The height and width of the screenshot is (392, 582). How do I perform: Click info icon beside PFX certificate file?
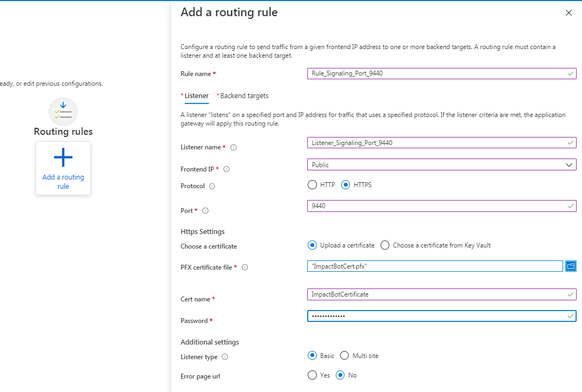pyautogui.click(x=245, y=267)
